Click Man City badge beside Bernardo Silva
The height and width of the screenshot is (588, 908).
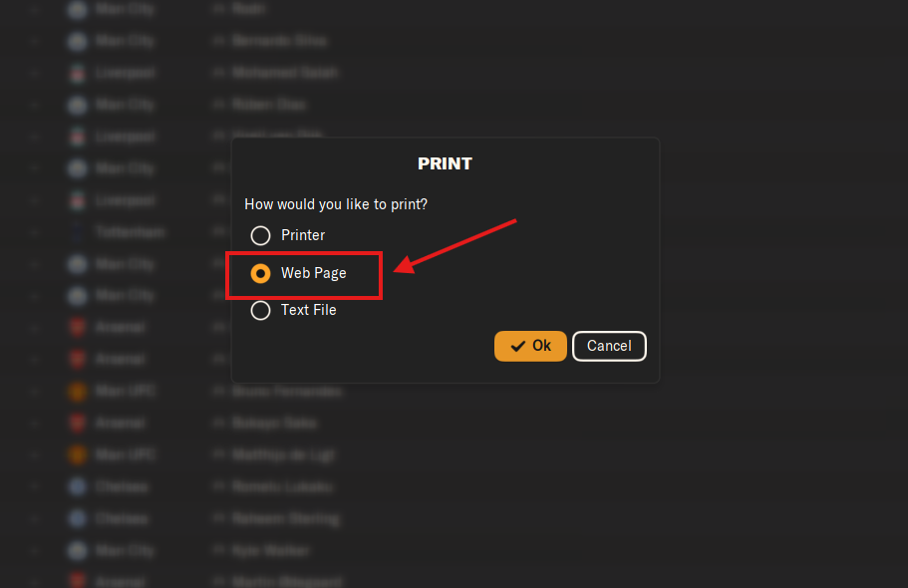(x=77, y=41)
